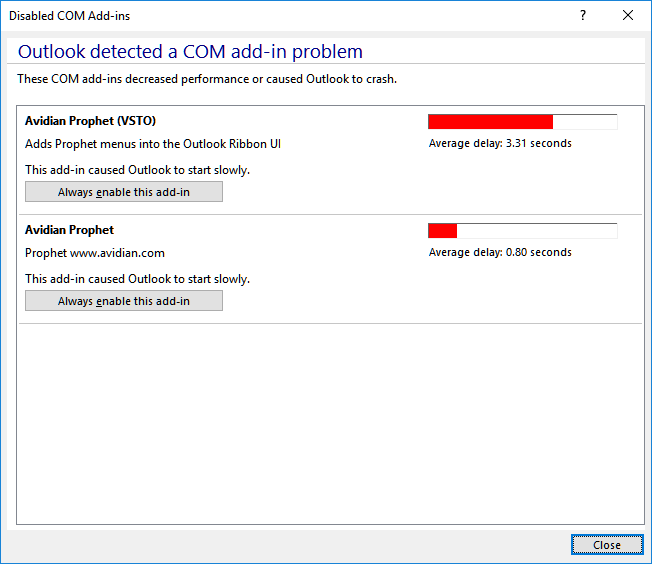Select the Avidian Prophet add-in title
The width and height of the screenshot is (652, 564).
coord(69,230)
